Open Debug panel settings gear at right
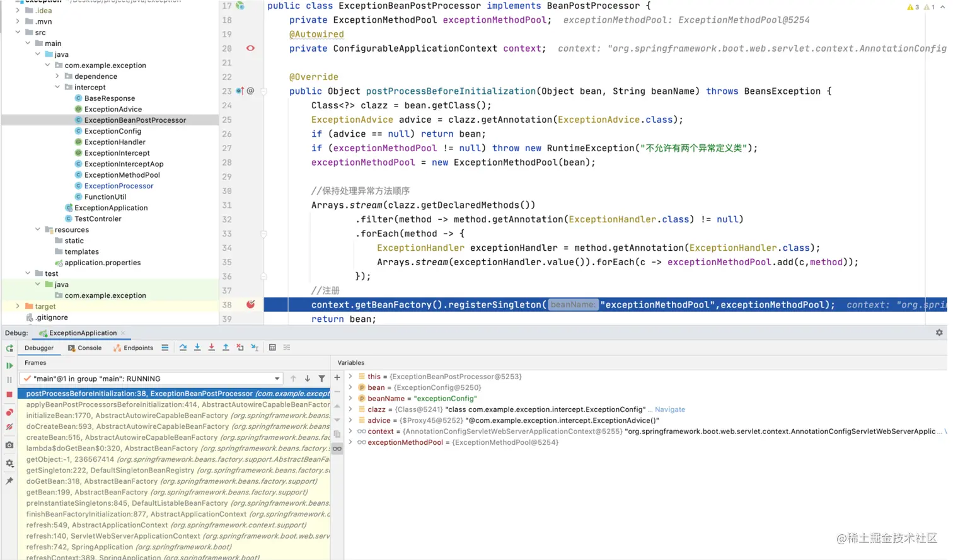The image size is (953, 560). [939, 333]
